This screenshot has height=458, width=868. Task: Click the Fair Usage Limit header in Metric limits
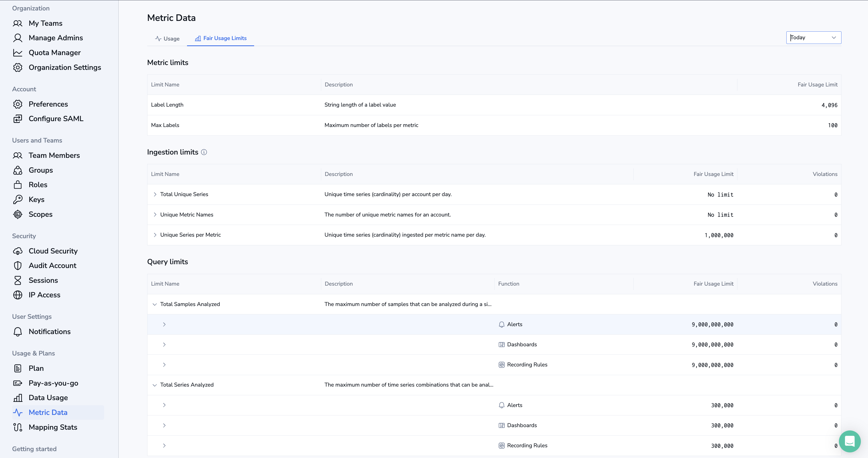click(817, 85)
